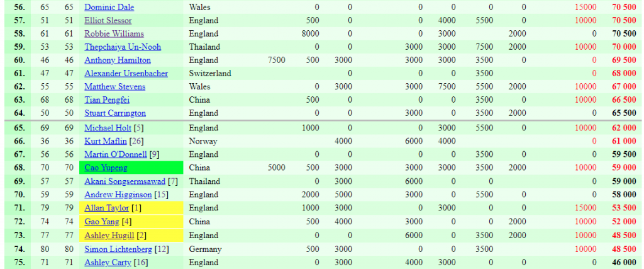Open Ashley Carty player link

108,263
